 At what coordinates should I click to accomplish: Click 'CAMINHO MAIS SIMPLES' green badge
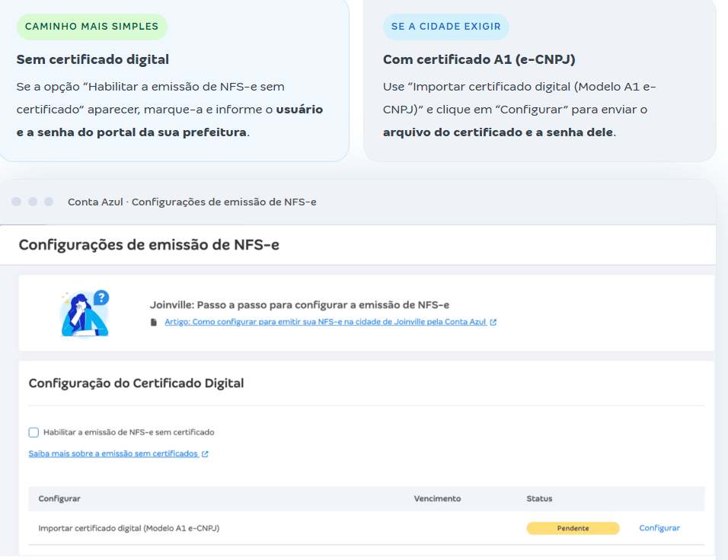point(92,27)
